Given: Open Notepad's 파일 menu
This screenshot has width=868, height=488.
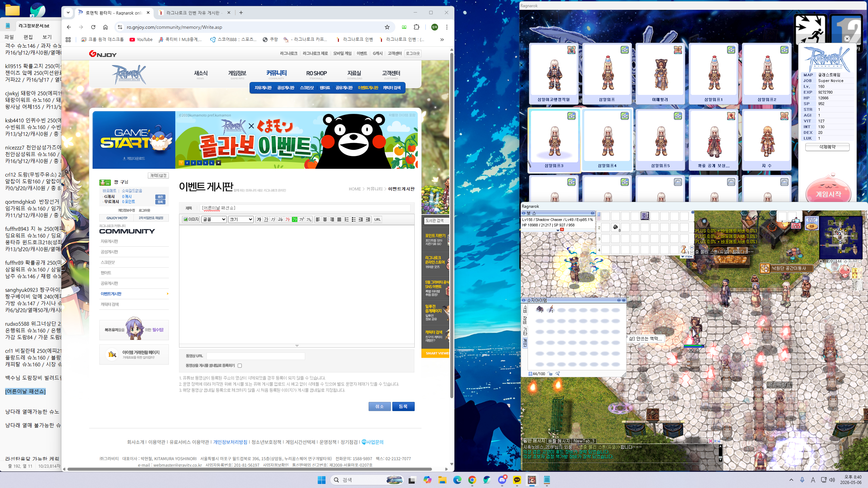Looking at the screenshot, I should pos(9,37).
